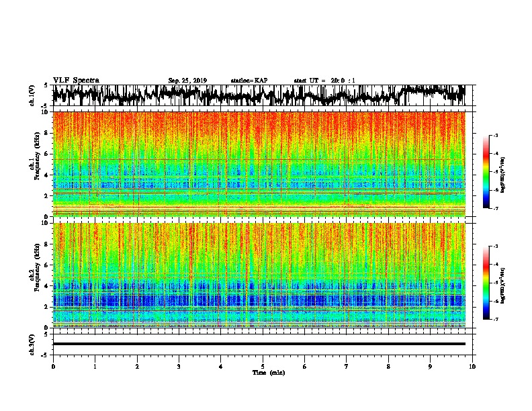Image resolution: width=532 pixels, height=411 pixels.
Task: Click time axis tick label '6'
Action: click(305, 367)
